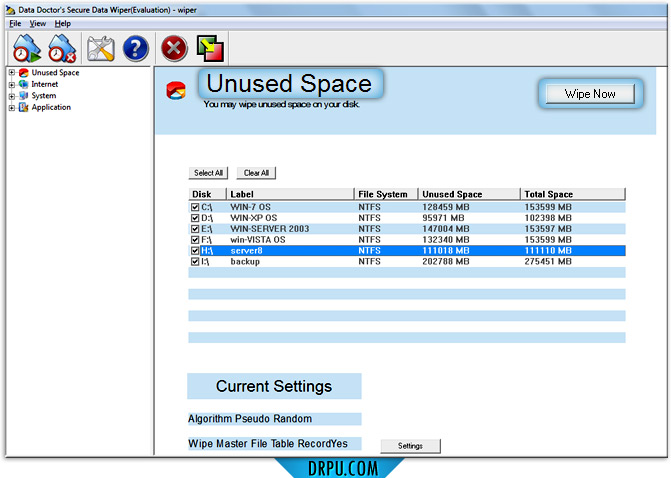This screenshot has height=478, width=671.
Task: Select the Internet tree label
Action: [45, 84]
